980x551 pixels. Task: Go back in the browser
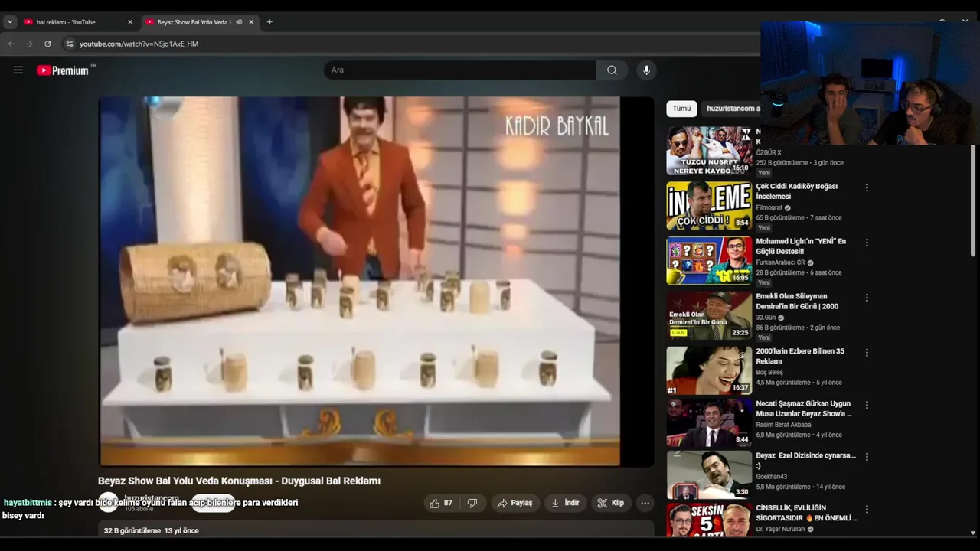click(x=11, y=44)
